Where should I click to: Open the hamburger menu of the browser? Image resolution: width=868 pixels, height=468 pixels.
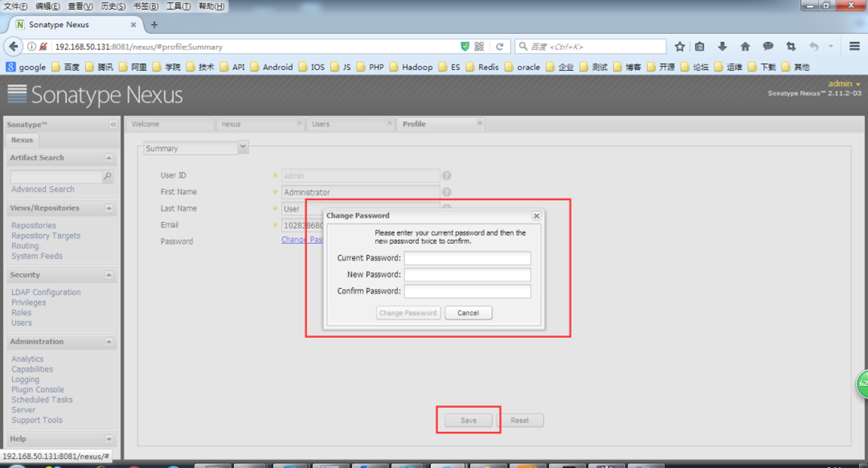tap(854, 46)
